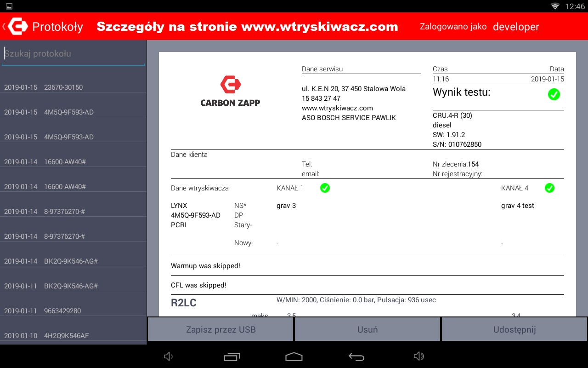Click the Udostępnij button
Viewport: 588px width, 368px height.
point(514,329)
